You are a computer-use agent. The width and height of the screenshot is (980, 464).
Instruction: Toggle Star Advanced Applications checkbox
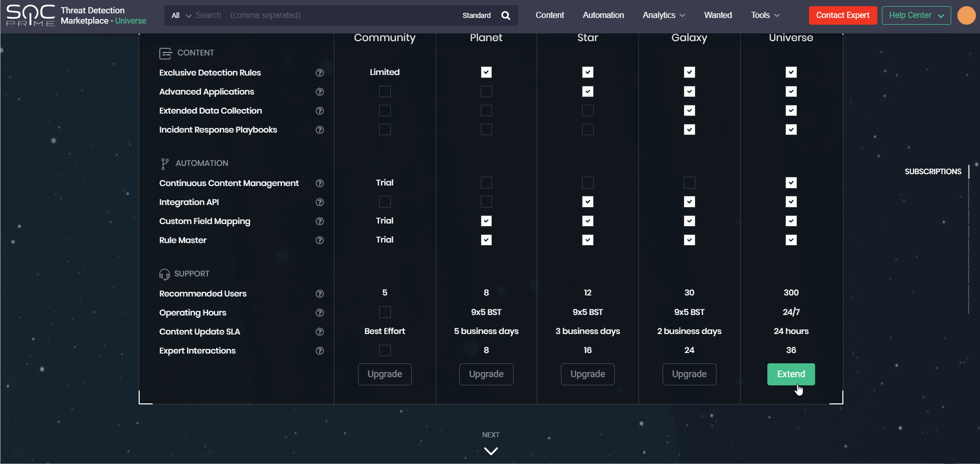point(588,91)
